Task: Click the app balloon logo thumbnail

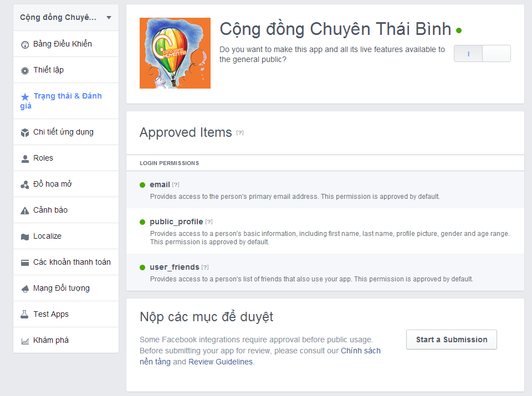Action: (x=175, y=53)
